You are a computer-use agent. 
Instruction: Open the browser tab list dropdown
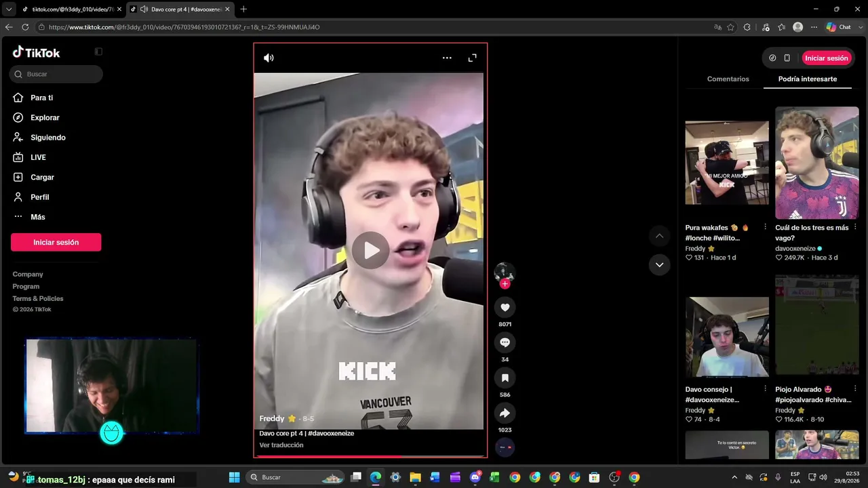coord(9,9)
